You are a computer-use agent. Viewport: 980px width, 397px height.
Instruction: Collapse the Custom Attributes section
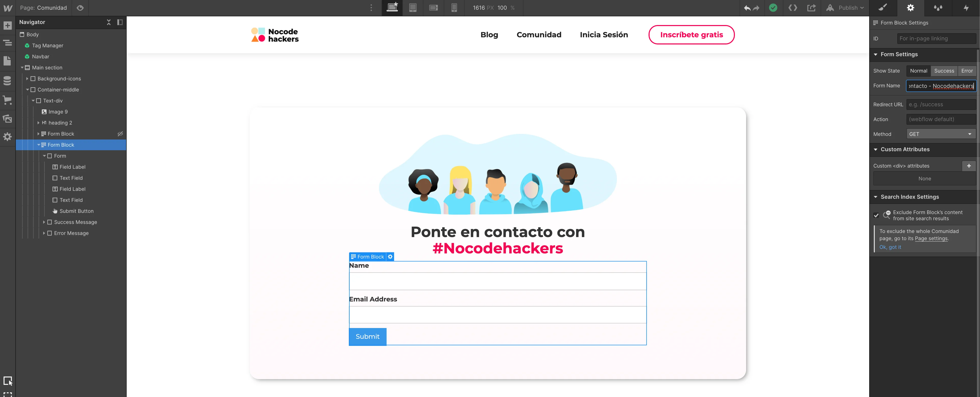coord(876,149)
